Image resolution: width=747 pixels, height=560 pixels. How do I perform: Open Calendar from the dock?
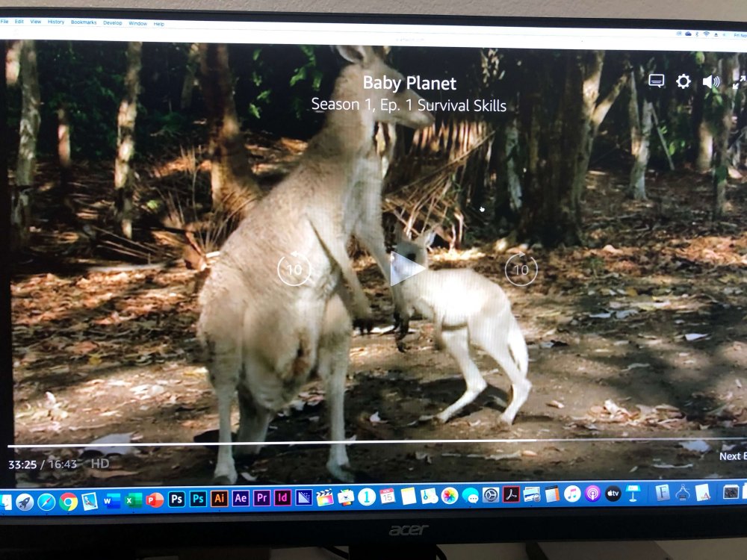point(387,497)
